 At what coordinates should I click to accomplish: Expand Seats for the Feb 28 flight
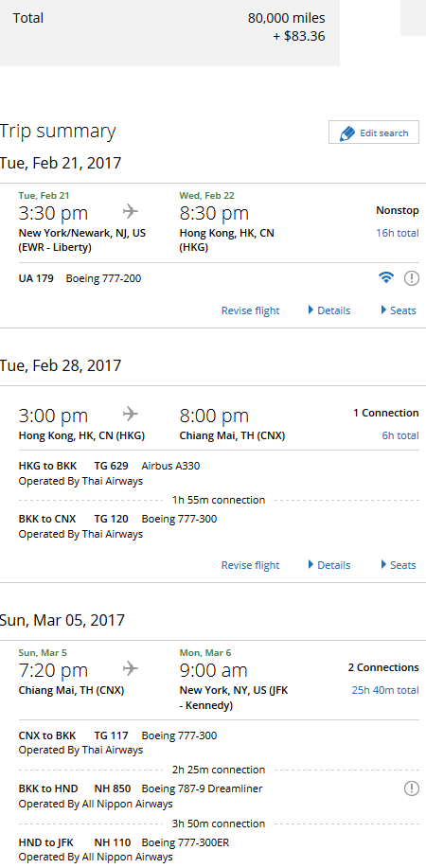[399, 565]
